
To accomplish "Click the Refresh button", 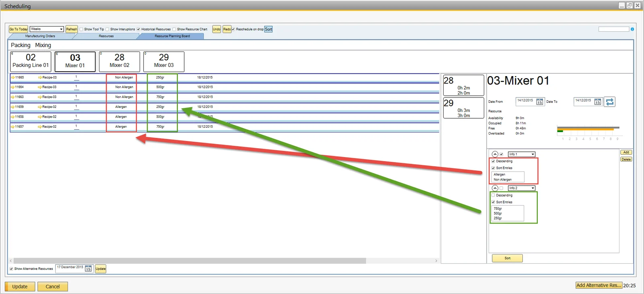I will pyautogui.click(x=72, y=29).
